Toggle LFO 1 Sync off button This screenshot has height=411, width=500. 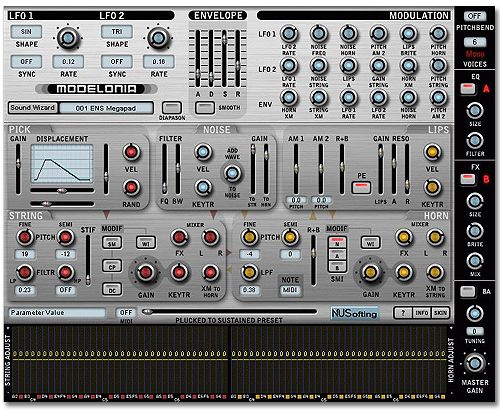(x=26, y=62)
